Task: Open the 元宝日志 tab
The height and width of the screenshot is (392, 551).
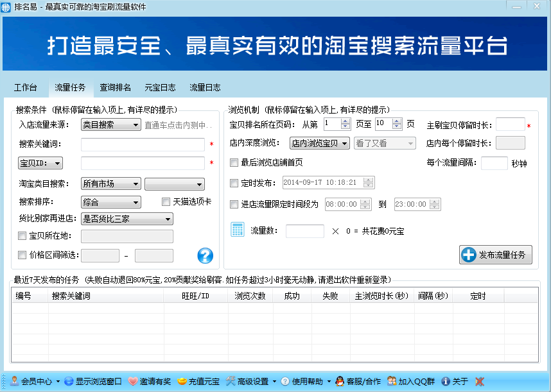Action: [160, 88]
